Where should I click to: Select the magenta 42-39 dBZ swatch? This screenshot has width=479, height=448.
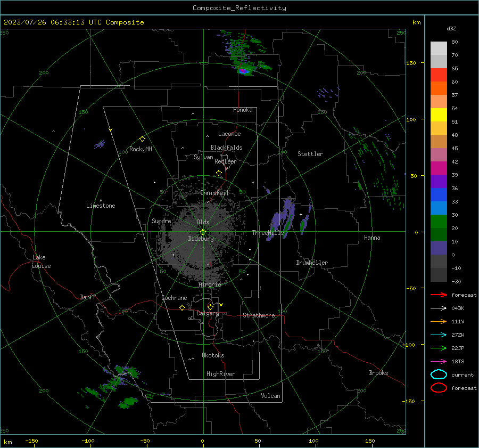[x=439, y=168]
